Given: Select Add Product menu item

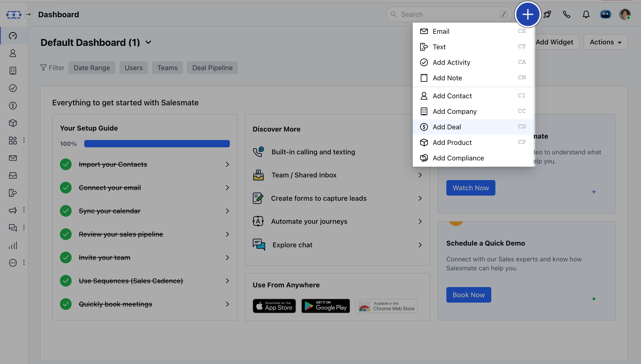Looking at the screenshot, I should 473,142.
